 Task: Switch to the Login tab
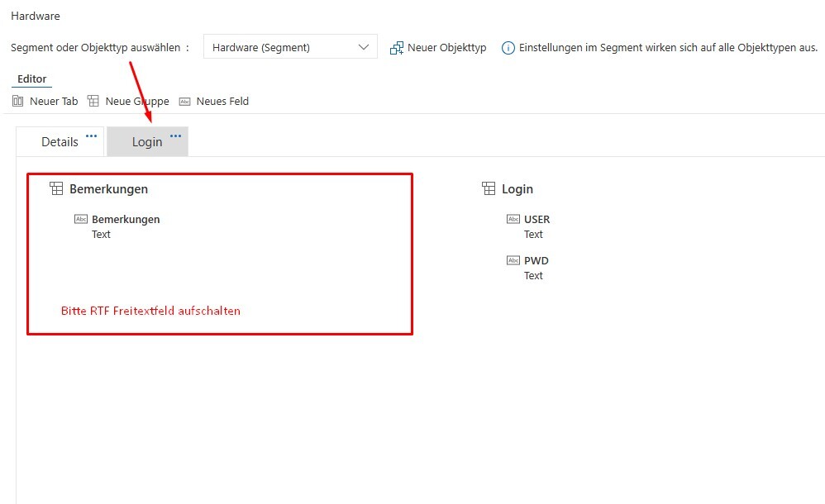click(x=147, y=142)
